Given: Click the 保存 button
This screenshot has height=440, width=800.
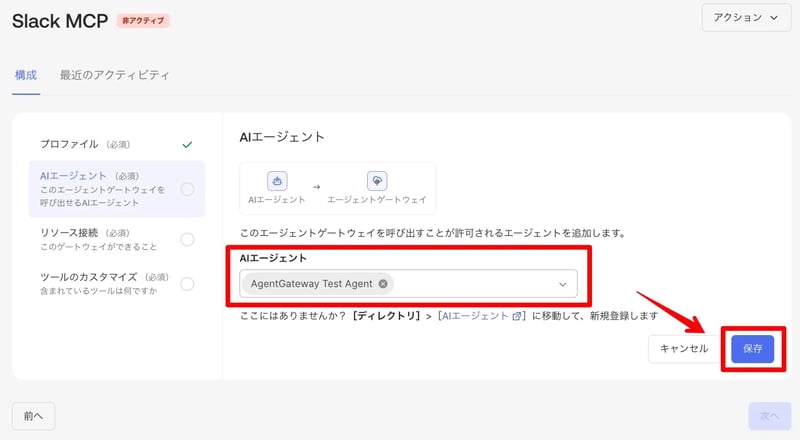Looking at the screenshot, I should (x=753, y=349).
